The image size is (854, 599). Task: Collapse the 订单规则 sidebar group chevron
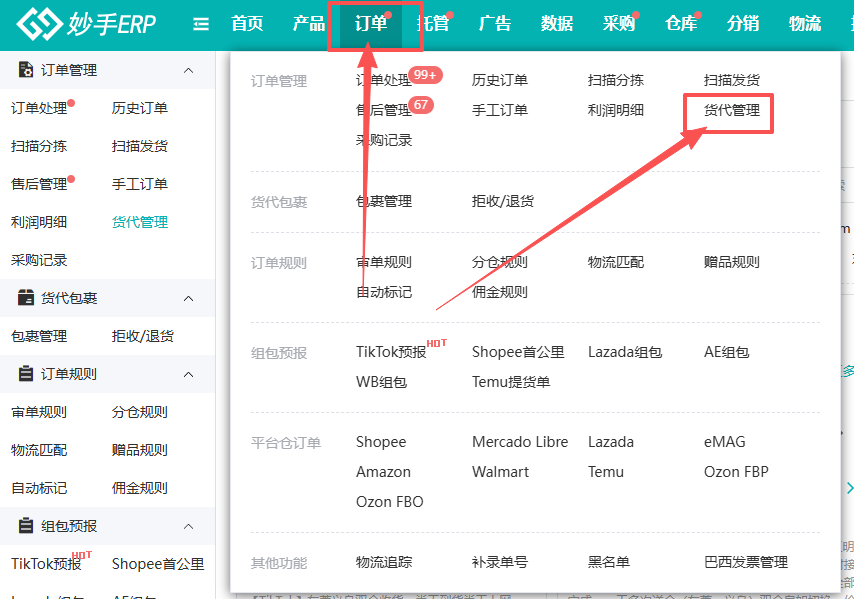tap(189, 374)
